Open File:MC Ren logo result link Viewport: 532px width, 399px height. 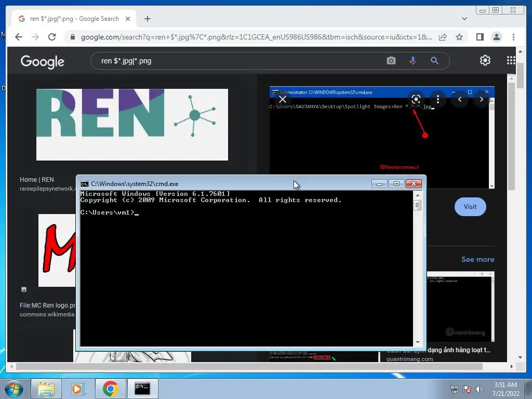coord(47,305)
